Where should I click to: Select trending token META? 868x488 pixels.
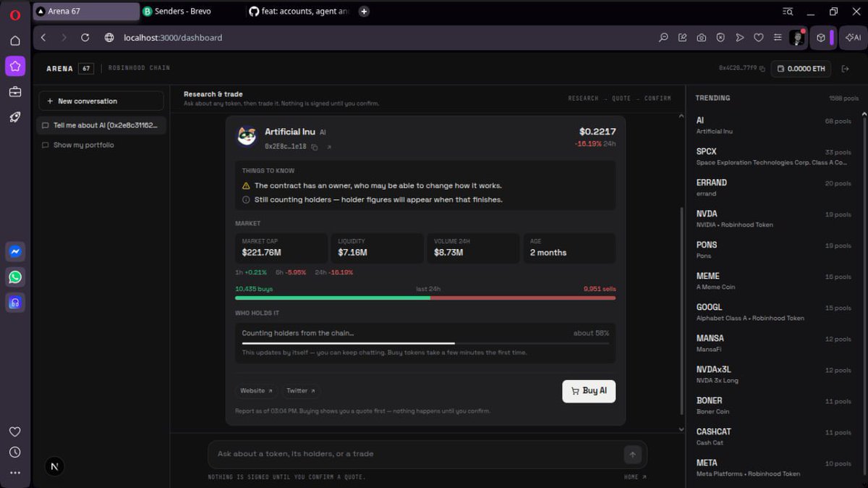point(774,468)
